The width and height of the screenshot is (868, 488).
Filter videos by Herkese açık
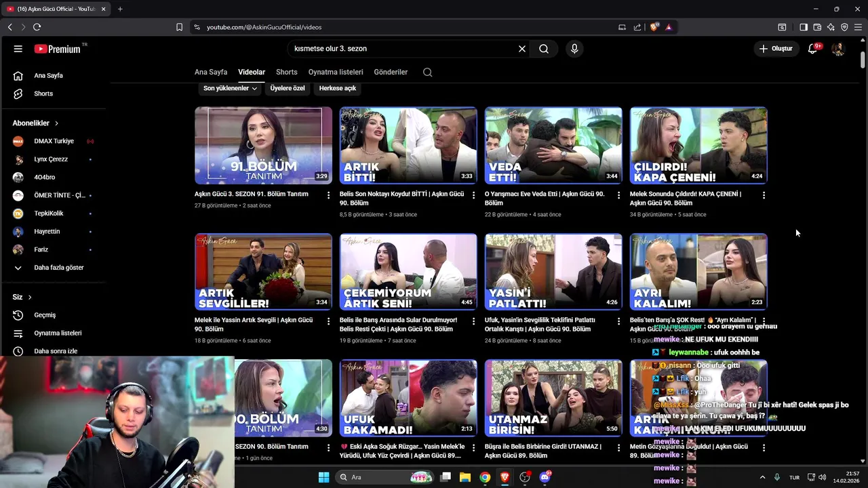(338, 88)
